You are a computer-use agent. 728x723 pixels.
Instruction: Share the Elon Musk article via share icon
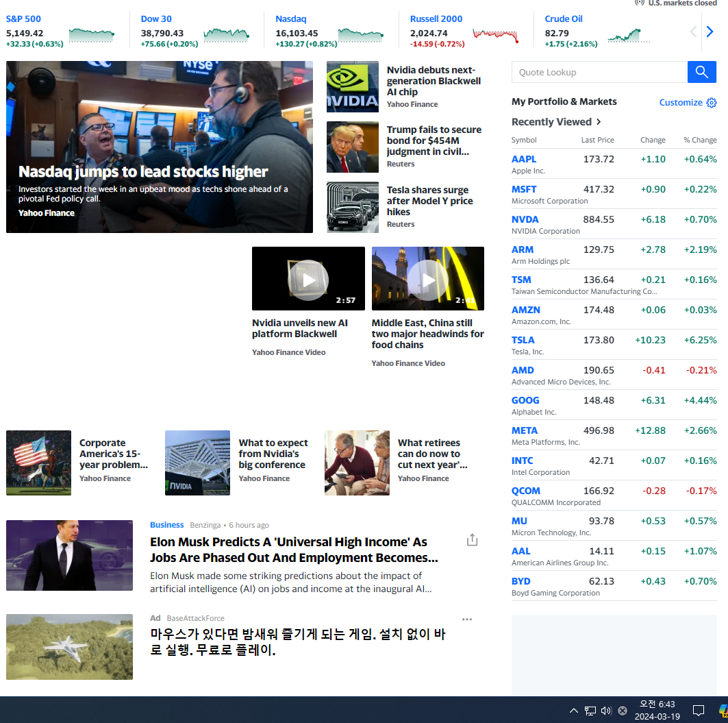[472, 539]
